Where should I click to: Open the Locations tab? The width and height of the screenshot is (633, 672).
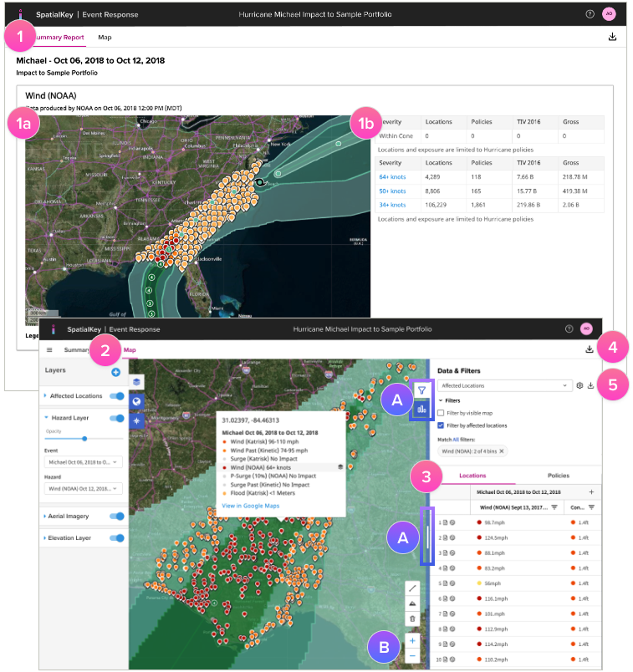point(472,476)
